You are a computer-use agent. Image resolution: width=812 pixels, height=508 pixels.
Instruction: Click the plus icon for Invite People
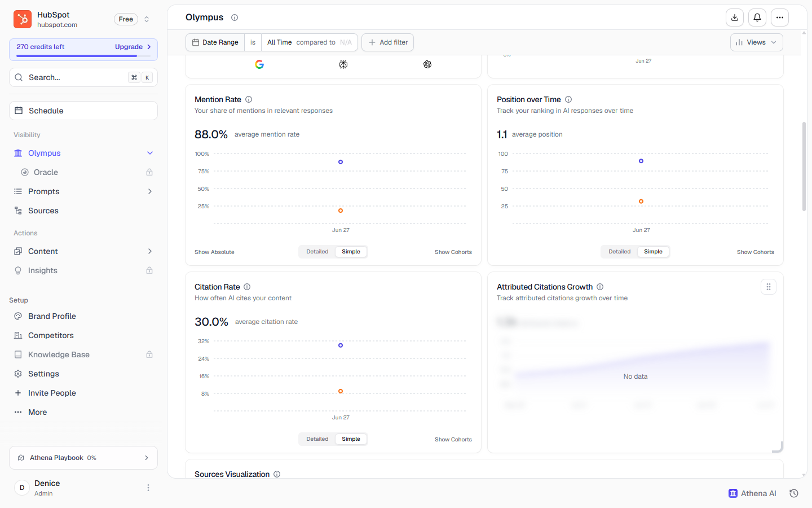18,393
